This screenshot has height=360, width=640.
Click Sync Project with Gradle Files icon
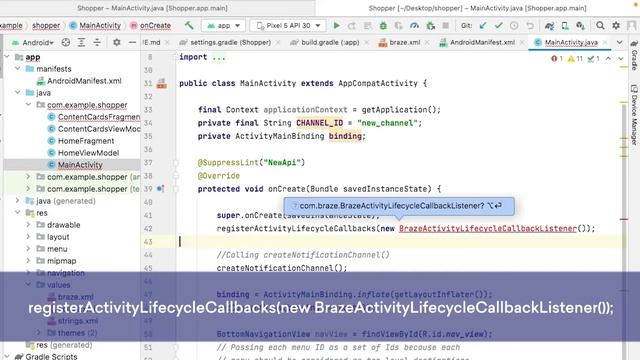coord(549,26)
